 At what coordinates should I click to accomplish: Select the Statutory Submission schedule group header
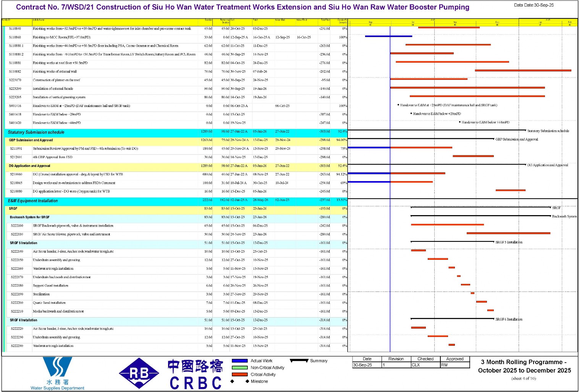point(176,132)
